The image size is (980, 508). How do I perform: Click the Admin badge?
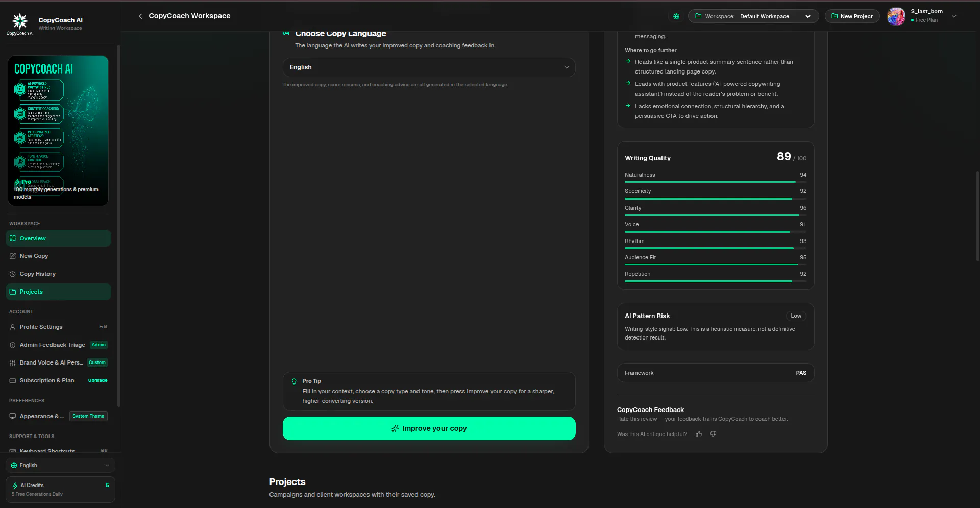coord(99,345)
